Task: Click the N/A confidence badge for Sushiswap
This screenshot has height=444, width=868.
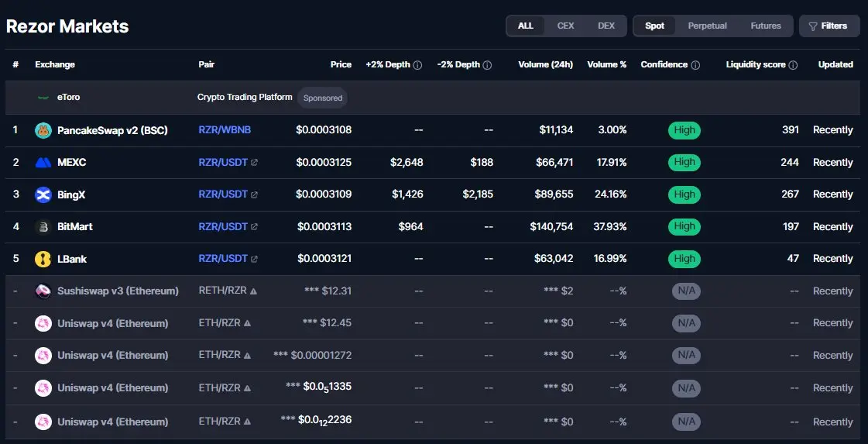Action: coord(686,291)
